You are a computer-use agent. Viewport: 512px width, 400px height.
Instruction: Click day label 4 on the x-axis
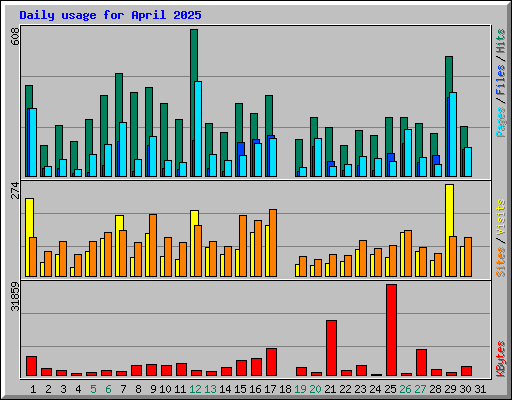[78, 389]
